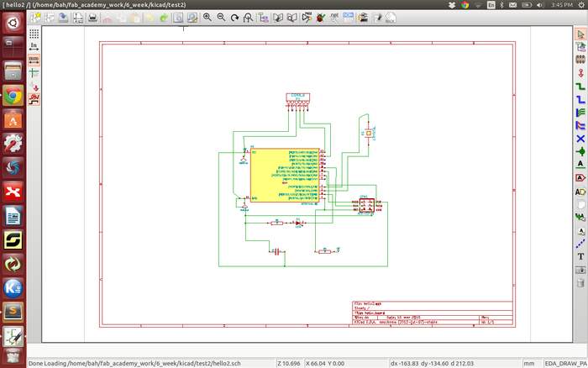588x368 pixels.
Task: Select the hierarchical label tool
Action: coord(580,192)
